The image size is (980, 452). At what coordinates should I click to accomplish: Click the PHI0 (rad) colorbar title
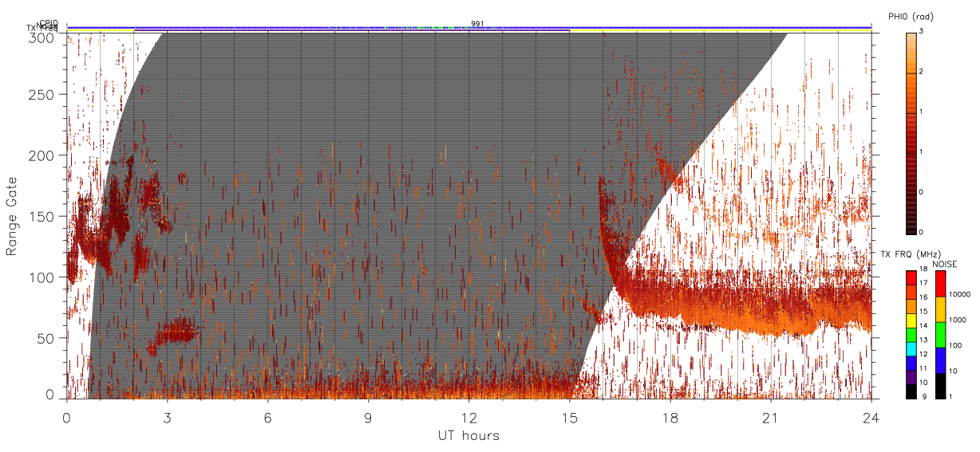pyautogui.click(x=911, y=17)
